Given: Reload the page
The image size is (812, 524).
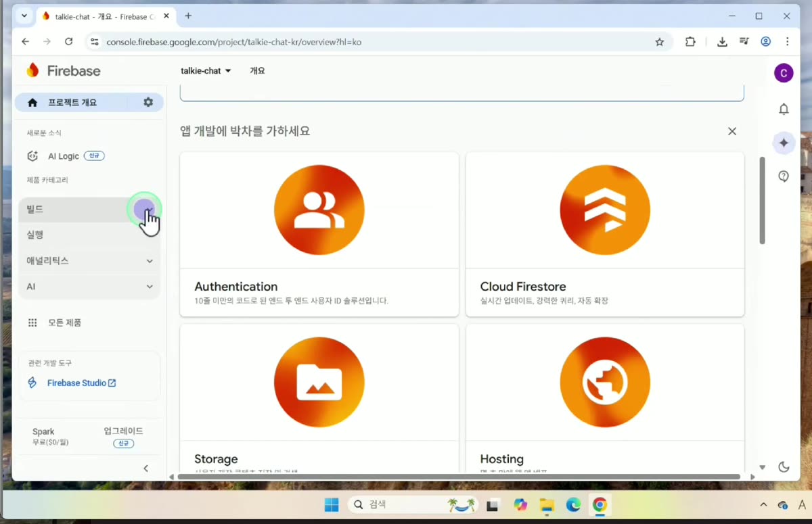Looking at the screenshot, I should pos(68,42).
